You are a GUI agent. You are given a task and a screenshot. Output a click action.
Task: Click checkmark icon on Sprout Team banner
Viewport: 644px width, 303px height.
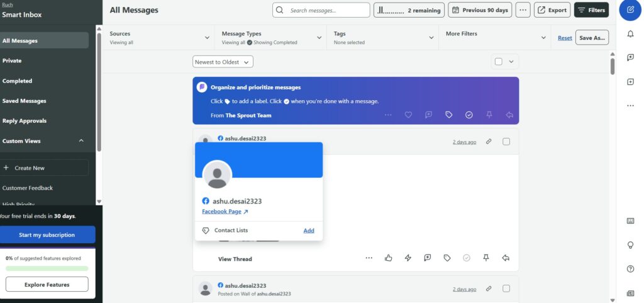(469, 115)
